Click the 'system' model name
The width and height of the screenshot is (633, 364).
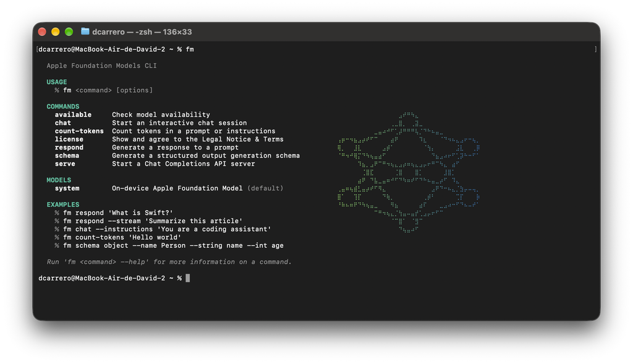[67, 188]
